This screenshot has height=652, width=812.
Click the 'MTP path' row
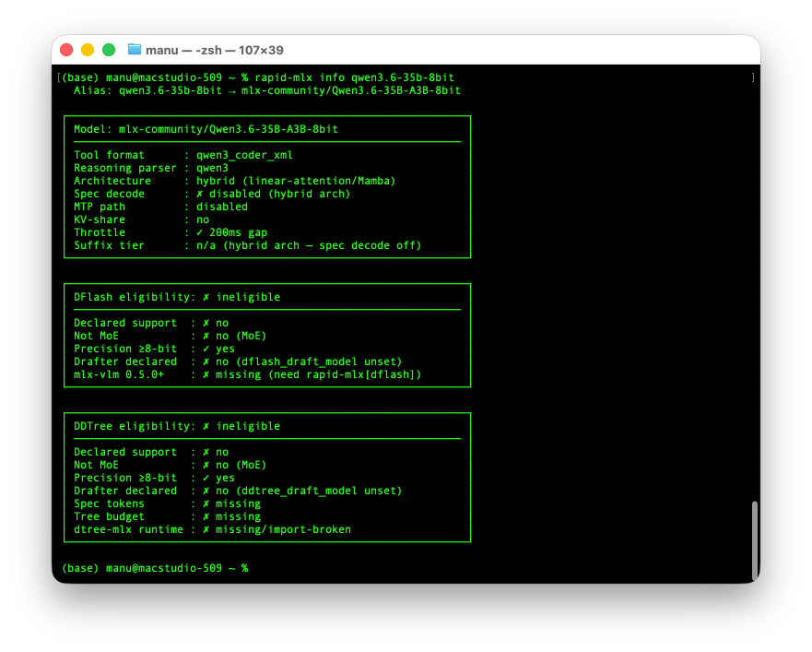point(160,207)
